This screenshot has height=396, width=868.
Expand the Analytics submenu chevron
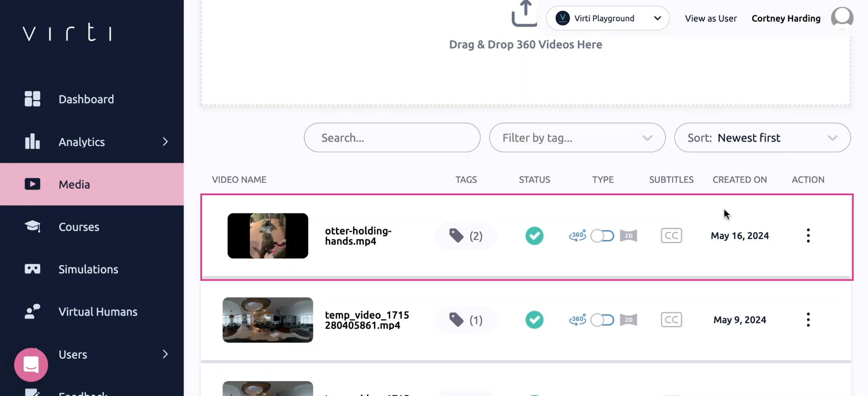coord(165,142)
